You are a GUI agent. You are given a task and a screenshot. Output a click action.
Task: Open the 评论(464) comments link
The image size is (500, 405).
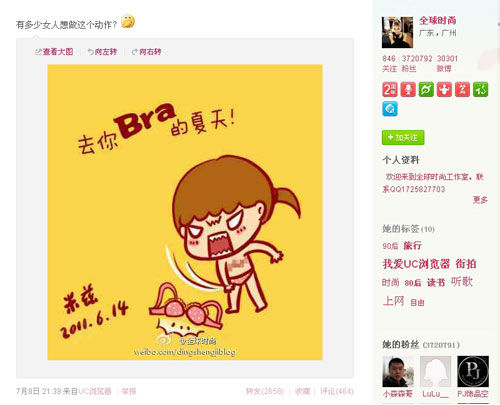coord(337,391)
